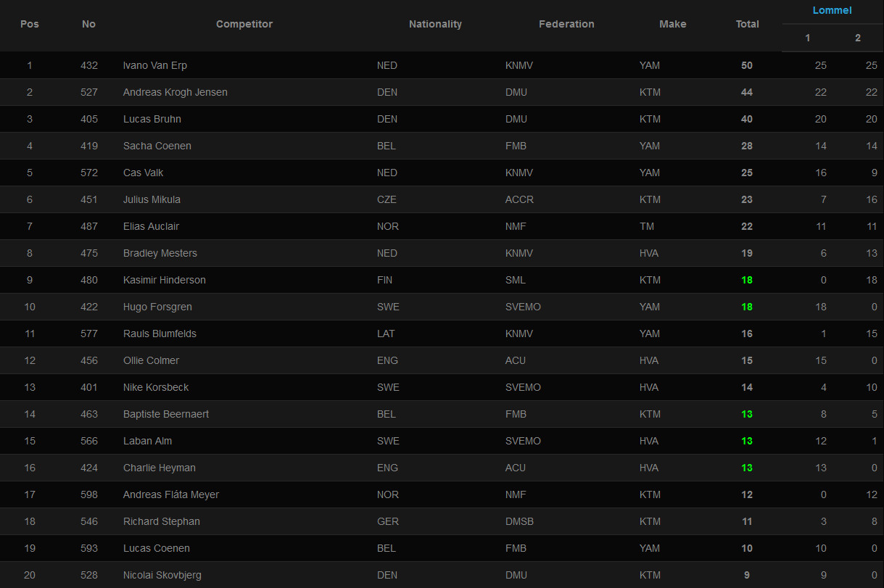This screenshot has width=884, height=588.
Task: Click total points 28 for Sacha Coenen
Action: click(747, 146)
